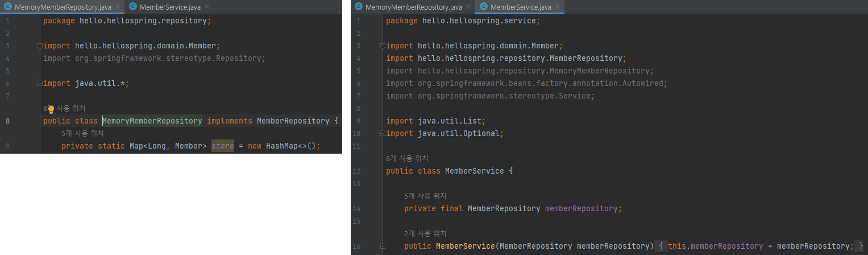
Task: Click 'import hello.hellospring.domain.Member;' in right editor
Action: click(x=475, y=46)
